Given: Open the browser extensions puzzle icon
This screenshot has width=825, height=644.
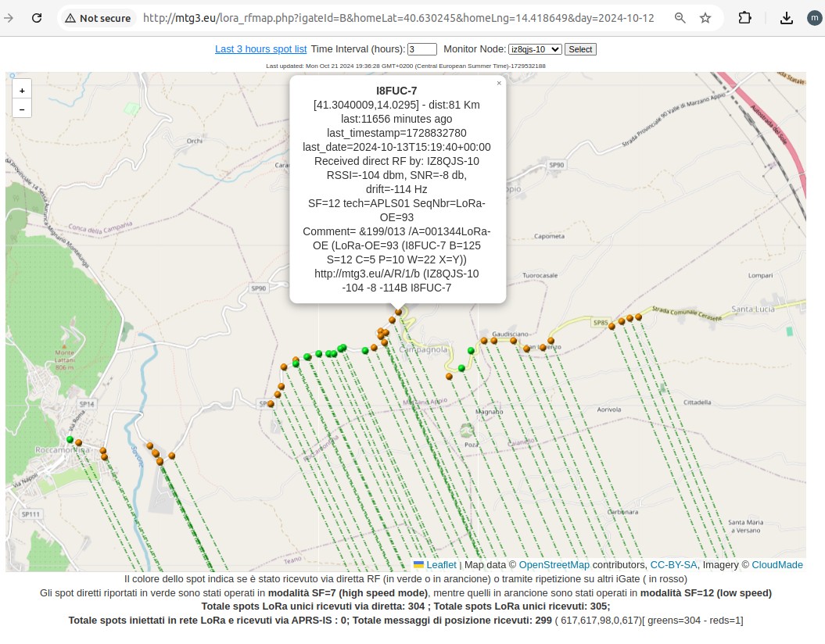Looking at the screenshot, I should [x=744, y=18].
